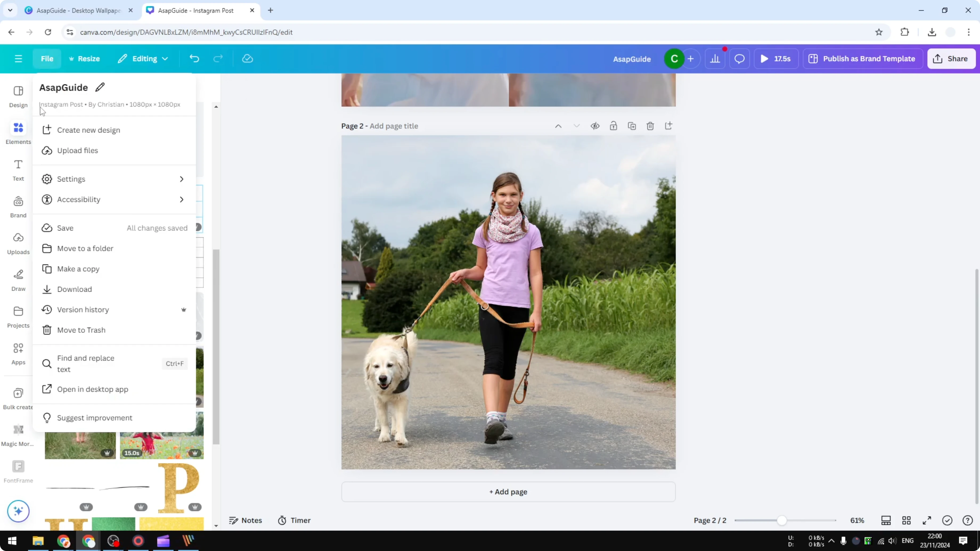Hide Page 2 with the eye icon
The height and width of the screenshot is (551, 980).
pyautogui.click(x=595, y=125)
